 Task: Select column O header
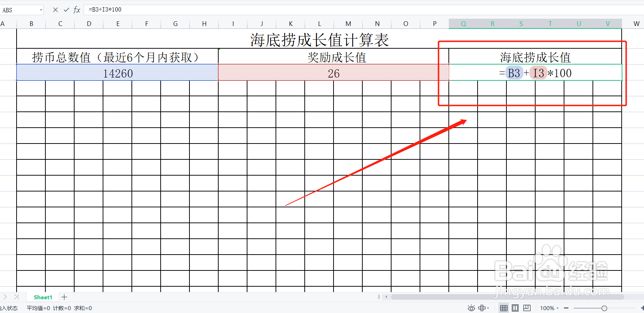pos(406,24)
